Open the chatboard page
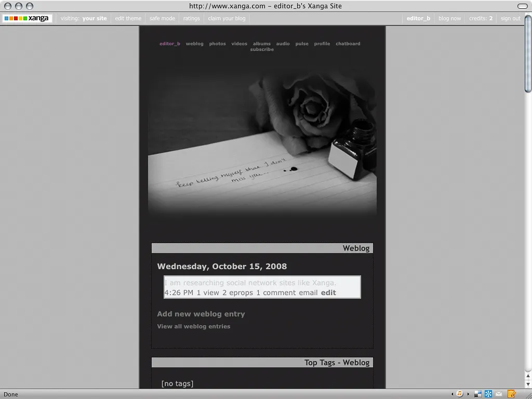Image resolution: width=532 pixels, height=399 pixels. pyautogui.click(x=348, y=44)
